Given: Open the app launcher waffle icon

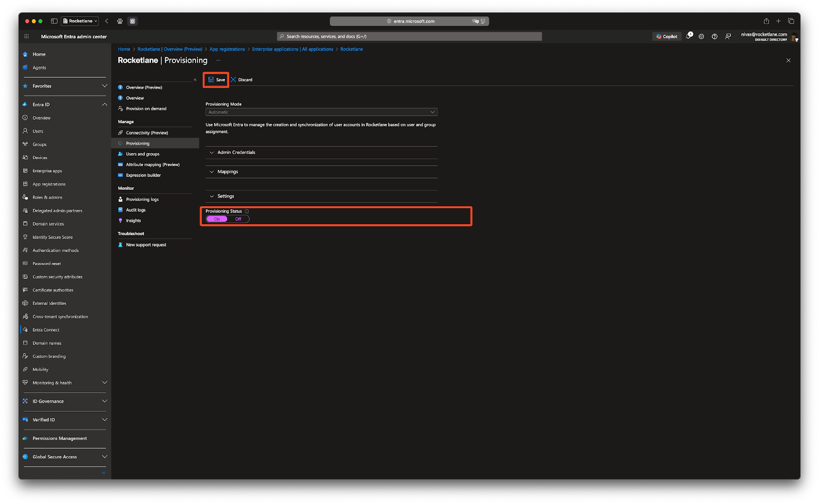Looking at the screenshot, I should 27,36.
